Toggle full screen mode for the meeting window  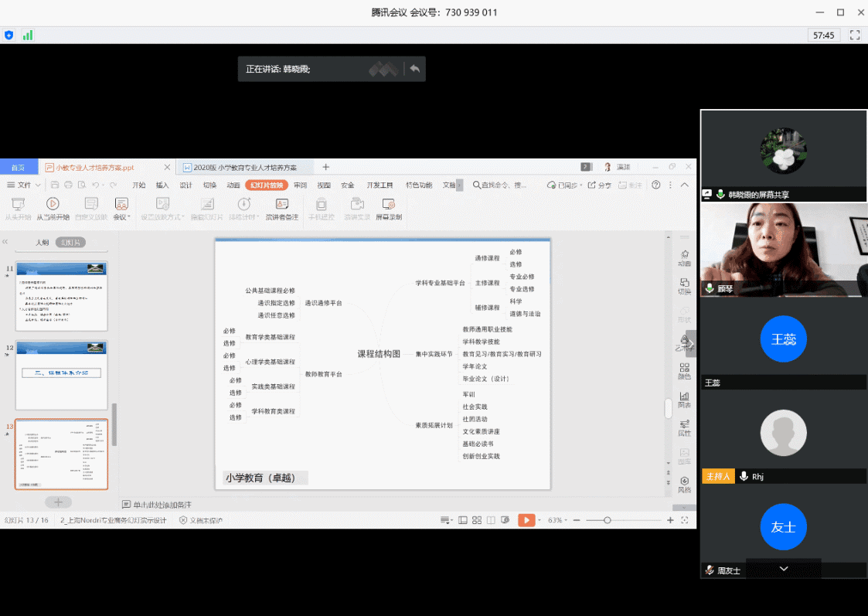click(855, 35)
